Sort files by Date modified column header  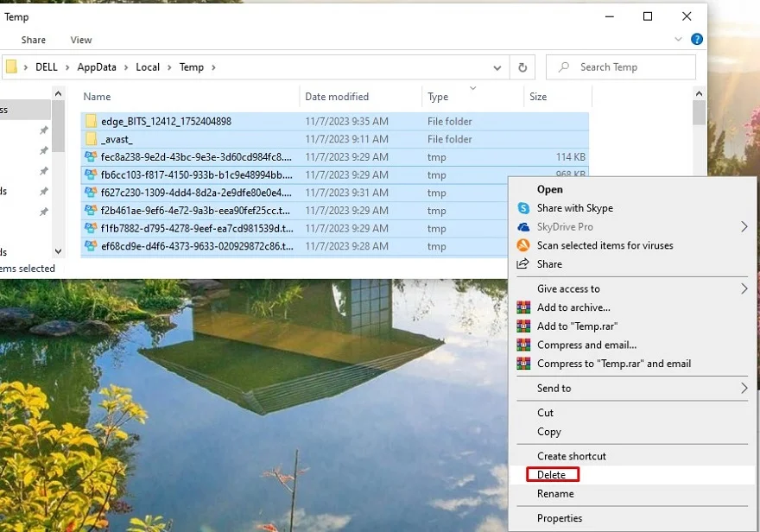tap(337, 97)
